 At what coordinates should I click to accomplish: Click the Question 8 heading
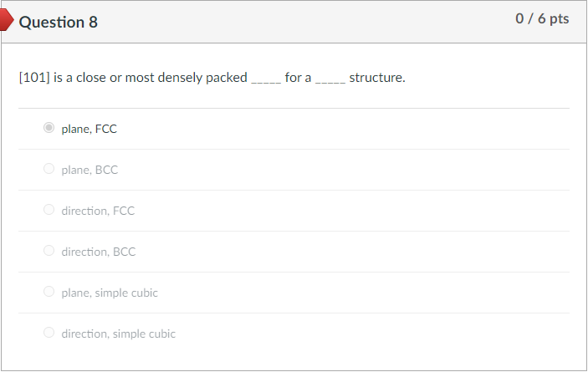pos(59,23)
